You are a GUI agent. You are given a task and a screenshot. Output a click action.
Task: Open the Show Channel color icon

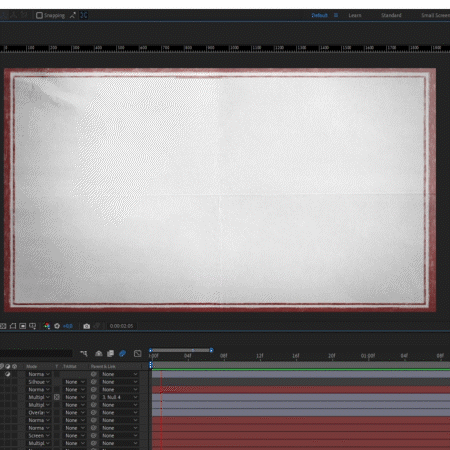[x=47, y=326]
